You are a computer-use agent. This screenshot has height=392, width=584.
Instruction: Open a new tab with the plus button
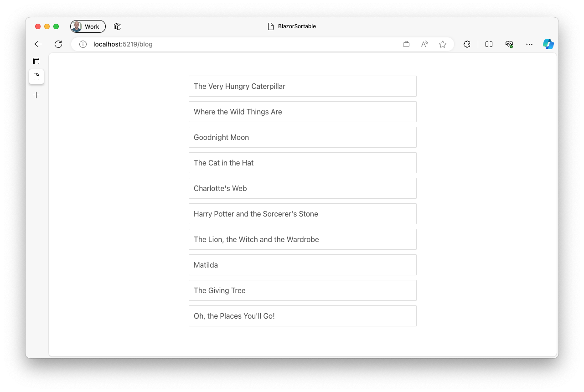tap(36, 95)
